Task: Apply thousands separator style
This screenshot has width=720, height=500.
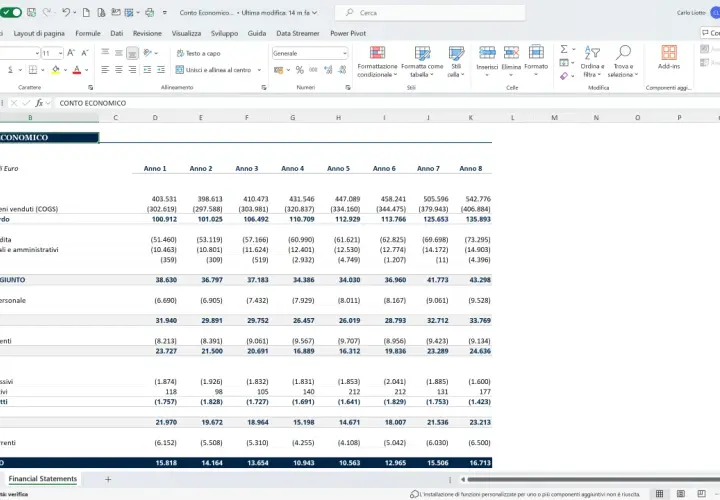Action: tap(313, 70)
